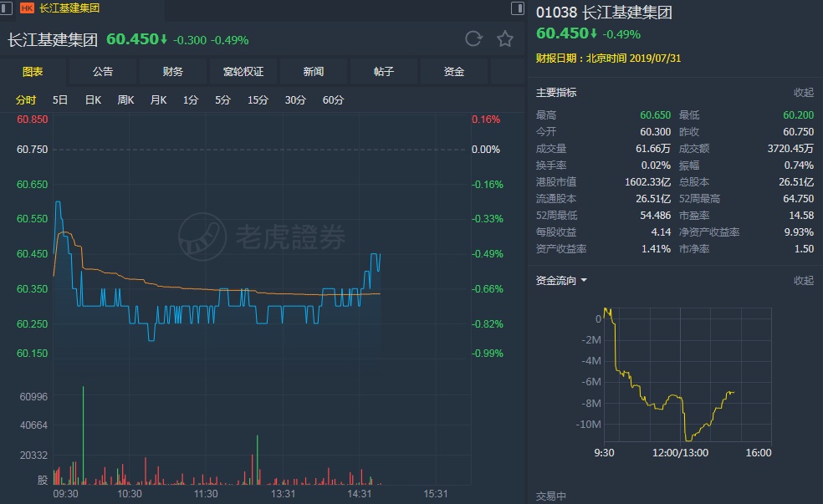This screenshot has height=504, width=823.
Task: Open the 公告 tab
Action: [x=103, y=72]
